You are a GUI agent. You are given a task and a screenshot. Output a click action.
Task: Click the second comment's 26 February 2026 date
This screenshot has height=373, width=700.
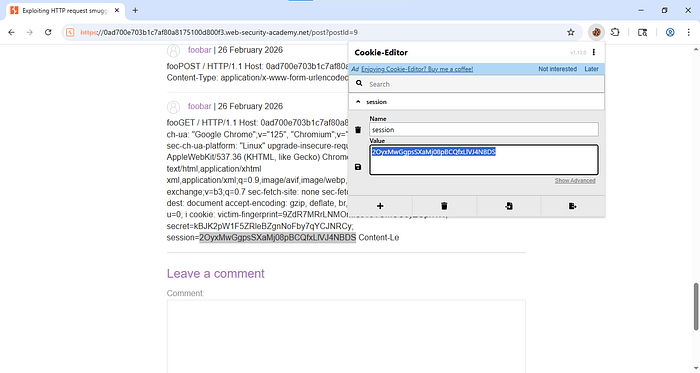(x=250, y=106)
